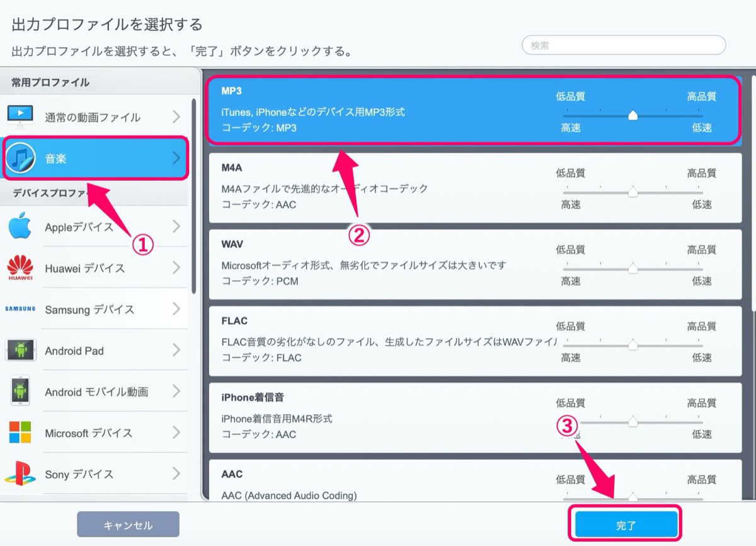Image resolution: width=756 pixels, height=546 pixels.
Task: Click the 検索 search field
Action: click(624, 45)
